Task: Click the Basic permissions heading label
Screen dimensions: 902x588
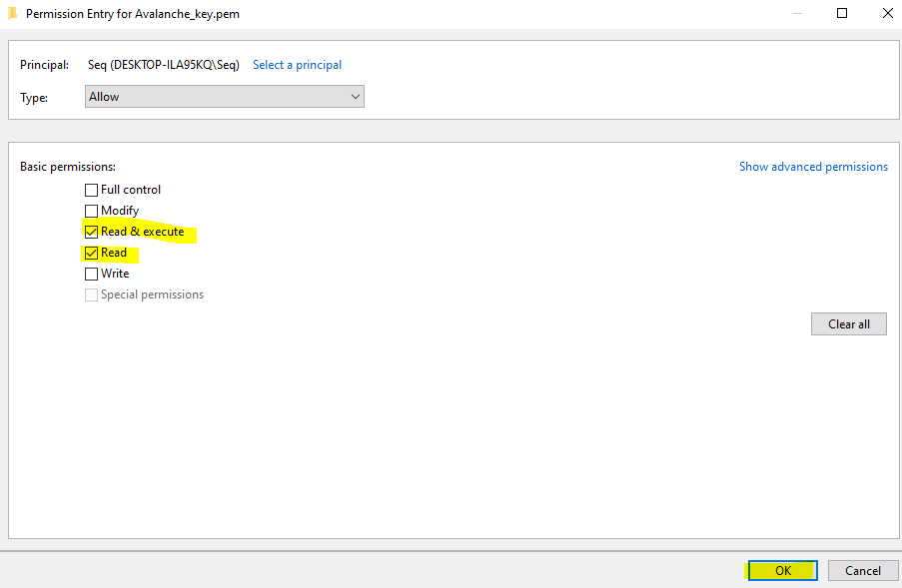Action: pyautogui.click(x=68, y=167)
